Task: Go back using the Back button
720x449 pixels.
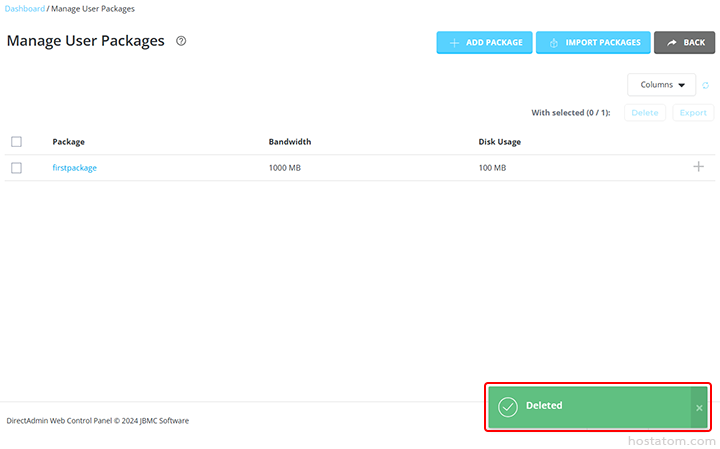Action: 684,43
